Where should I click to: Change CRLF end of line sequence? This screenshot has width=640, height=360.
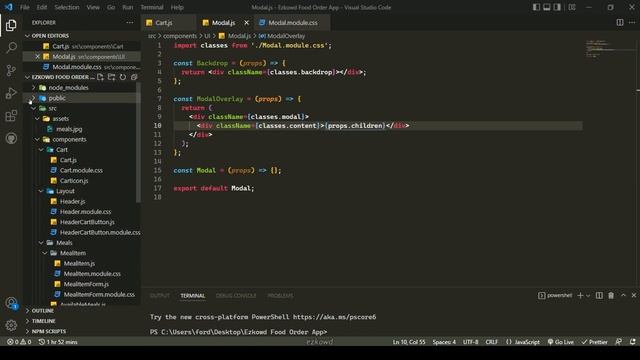tap(491, 342)
